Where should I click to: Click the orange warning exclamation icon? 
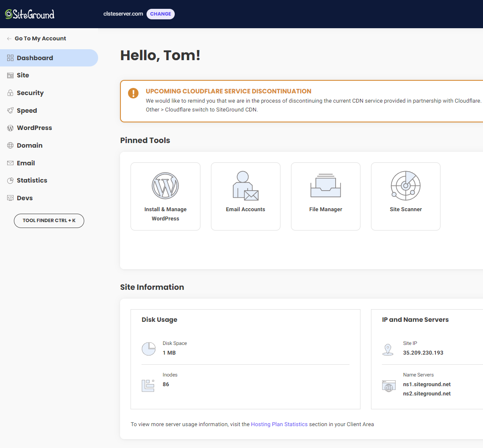(x=133, y=93)
